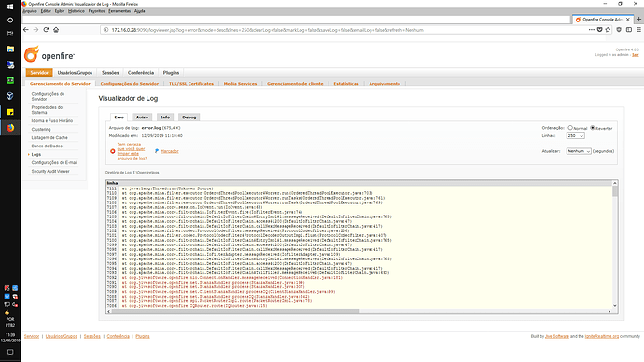Open the Ferramentas menu in Firefox
This screenshot has height=362, width=644.
(119, 11)
